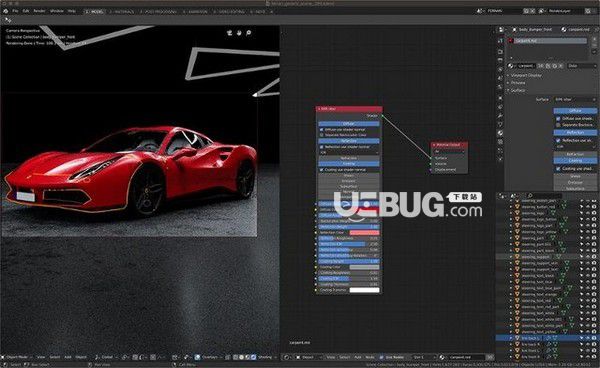This screenshot has height=368, width=600.
Task: Toggle Use Nodes checkbox in node editor header
Action: (x=382, y=357)
